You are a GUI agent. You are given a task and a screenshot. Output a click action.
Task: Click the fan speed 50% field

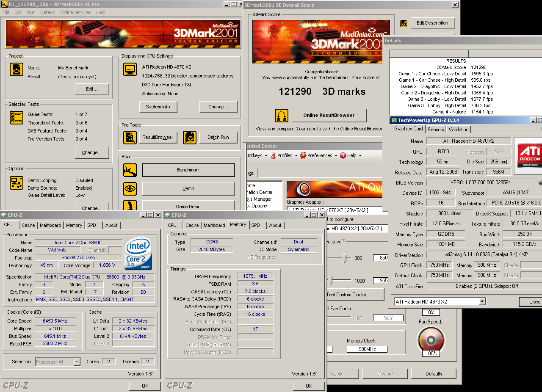[x=388, y=318]
